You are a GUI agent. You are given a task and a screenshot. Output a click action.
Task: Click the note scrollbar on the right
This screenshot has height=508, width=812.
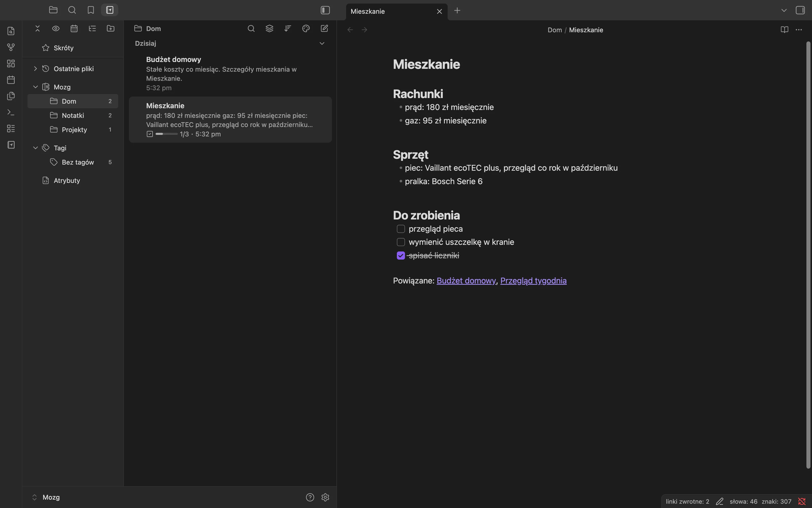point(808,255)
